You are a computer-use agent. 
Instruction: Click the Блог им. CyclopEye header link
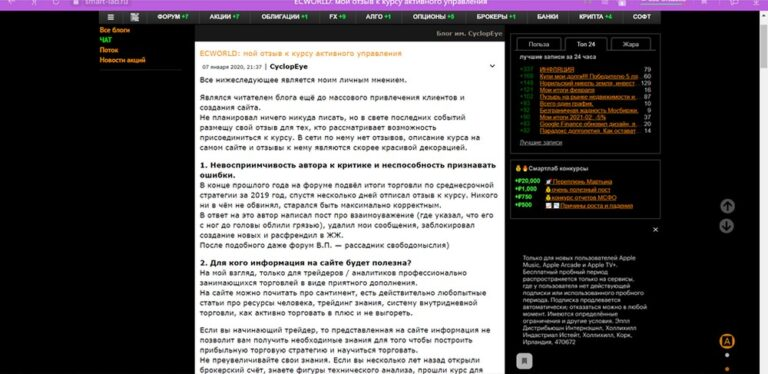(x=469, y=34)
